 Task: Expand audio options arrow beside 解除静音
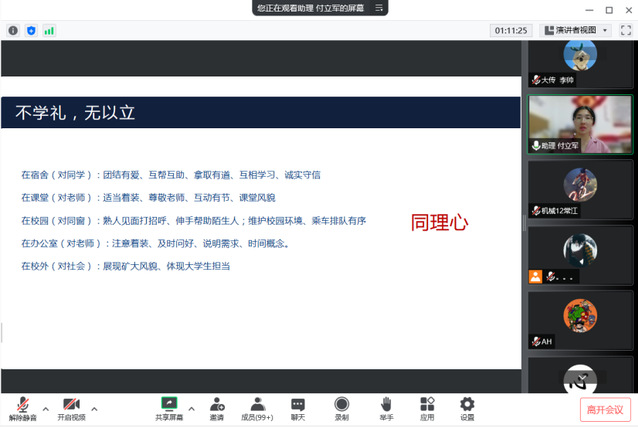(45, 407)
